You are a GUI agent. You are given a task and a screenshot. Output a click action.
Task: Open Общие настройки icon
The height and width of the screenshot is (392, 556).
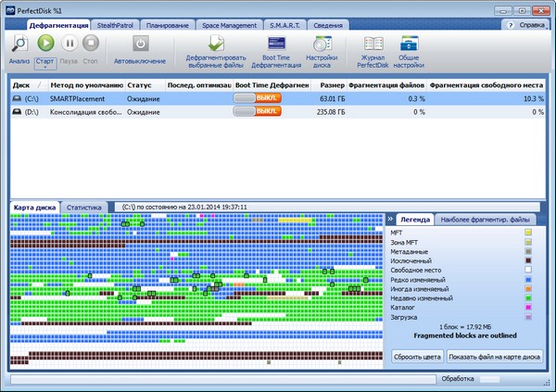tap(409, 44)
